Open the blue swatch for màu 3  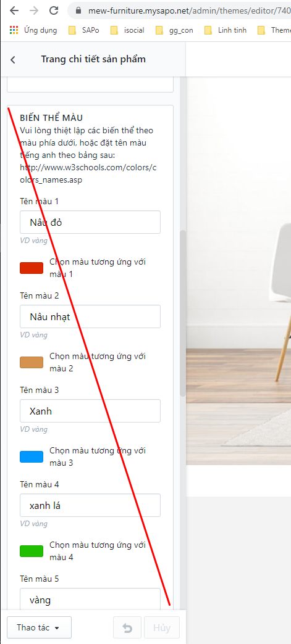(32, 456)
